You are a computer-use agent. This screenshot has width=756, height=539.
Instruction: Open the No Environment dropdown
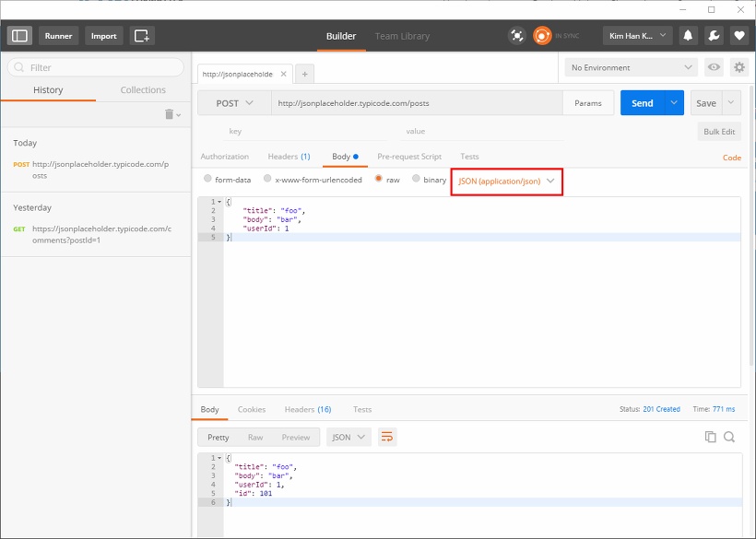tap(632, 67)
